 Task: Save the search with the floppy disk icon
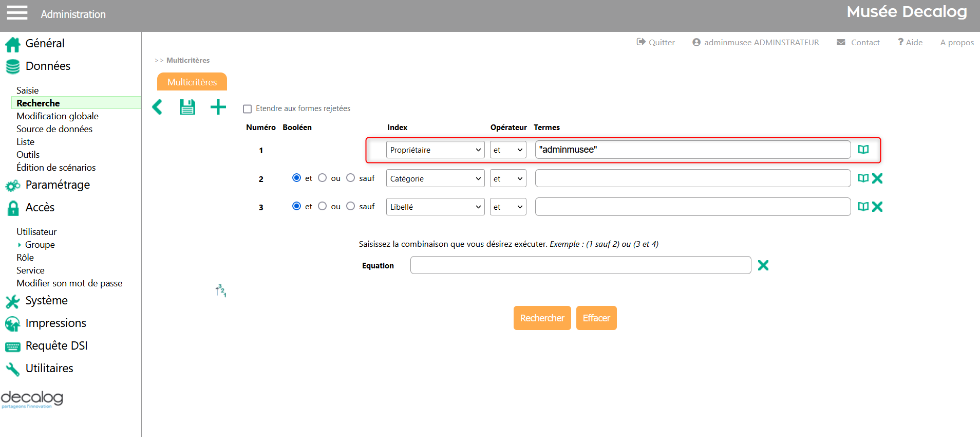[187, 107]
